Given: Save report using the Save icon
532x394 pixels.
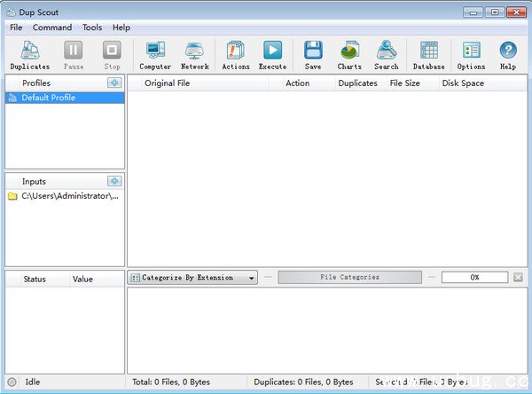Looking at the screenshot, I should coord(313,54).
